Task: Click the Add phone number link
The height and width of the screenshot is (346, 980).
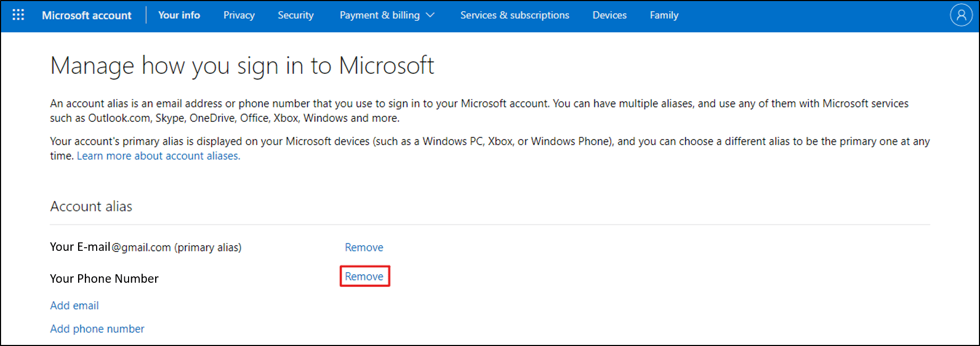Action: 97,329
